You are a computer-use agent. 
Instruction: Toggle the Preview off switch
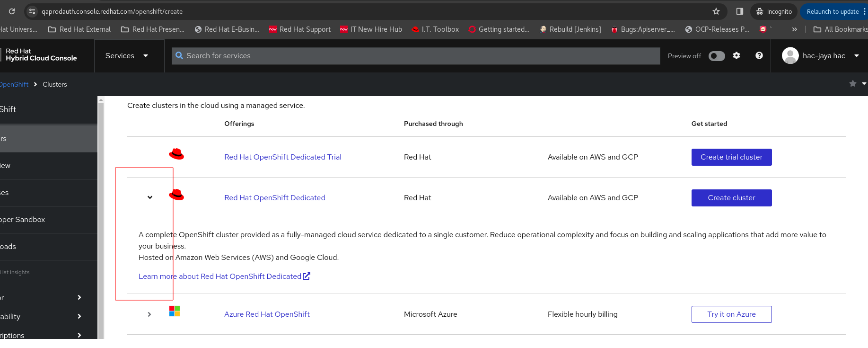(717, 56)
